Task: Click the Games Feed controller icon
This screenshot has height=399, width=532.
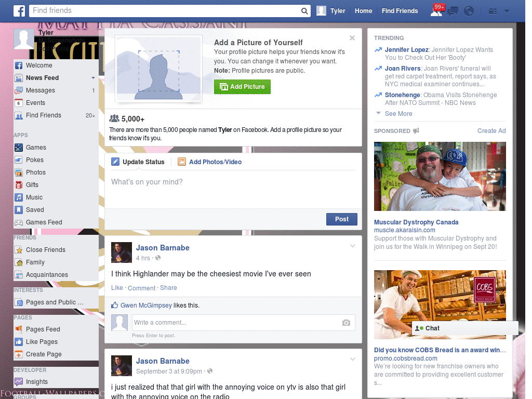Action: (x=19, y=222)
